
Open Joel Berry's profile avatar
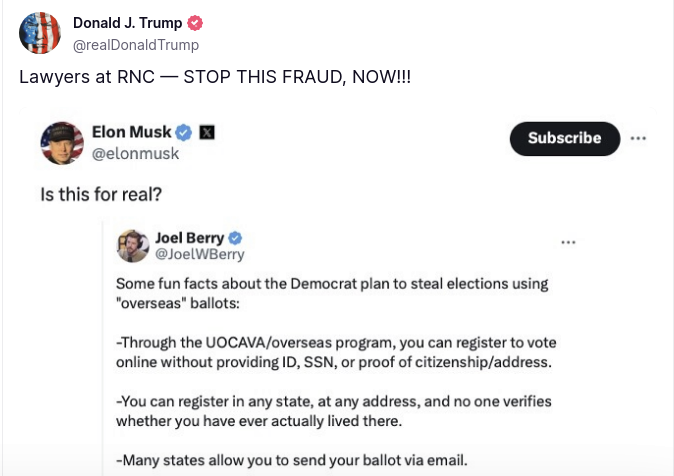(x=133, y=246)
